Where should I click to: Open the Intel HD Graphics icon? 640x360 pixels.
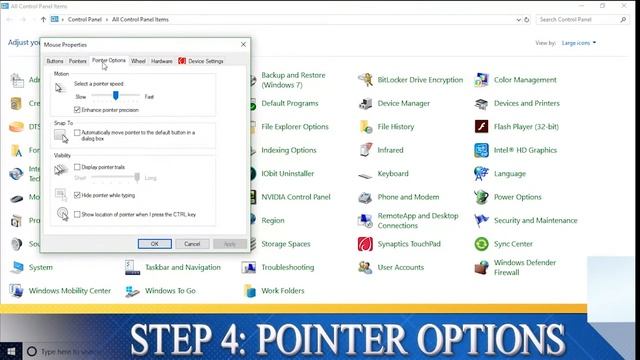coord(482,150)
